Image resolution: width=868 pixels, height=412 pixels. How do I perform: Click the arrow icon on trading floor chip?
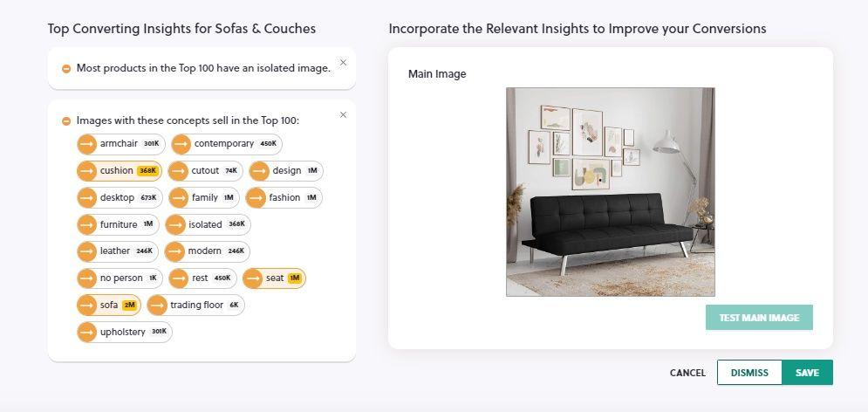tap(157, 306)
